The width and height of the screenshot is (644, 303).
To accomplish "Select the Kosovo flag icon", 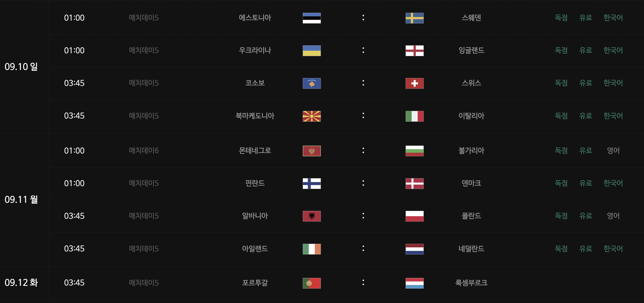I will click(312, 83).
